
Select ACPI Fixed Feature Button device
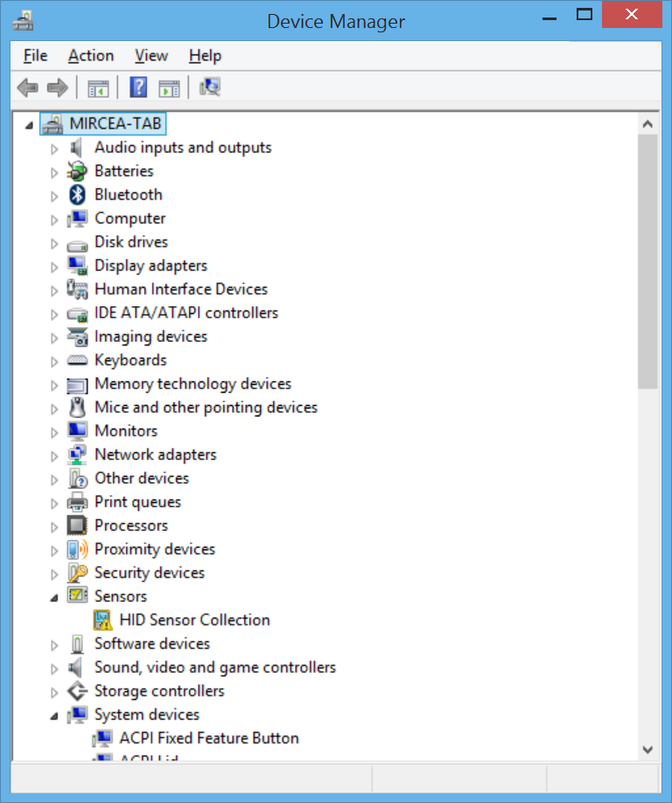[209, 738]
